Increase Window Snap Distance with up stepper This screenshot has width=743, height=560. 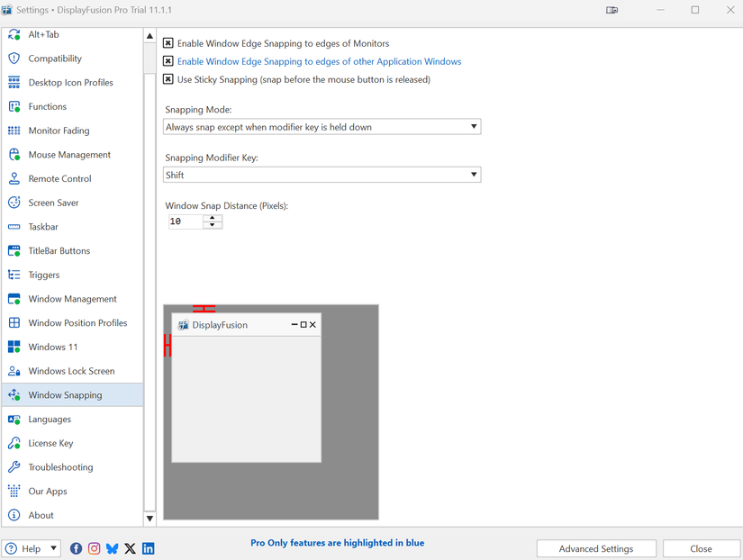pos(213,217)
